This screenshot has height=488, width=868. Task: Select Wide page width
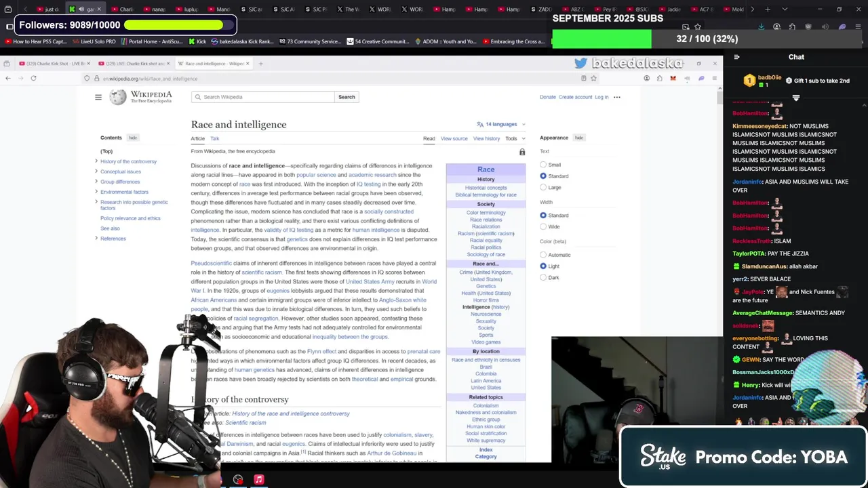click(x=543, y=226)
